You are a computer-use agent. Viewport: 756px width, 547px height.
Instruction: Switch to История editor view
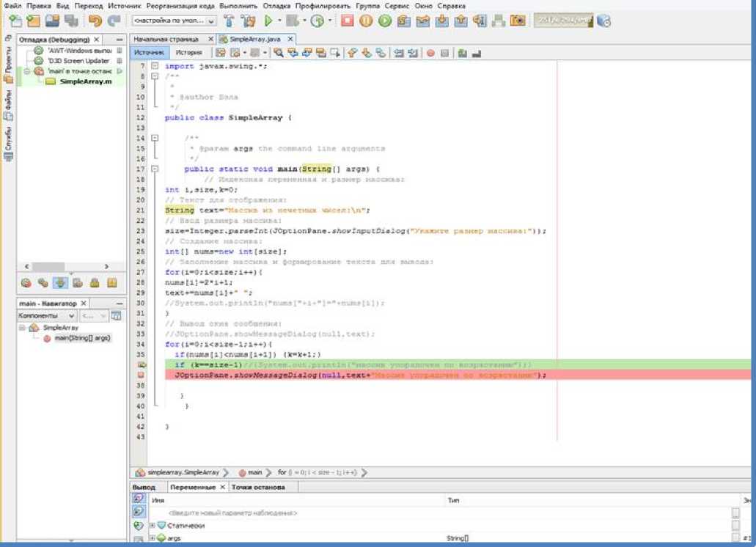tap(188, 53)
